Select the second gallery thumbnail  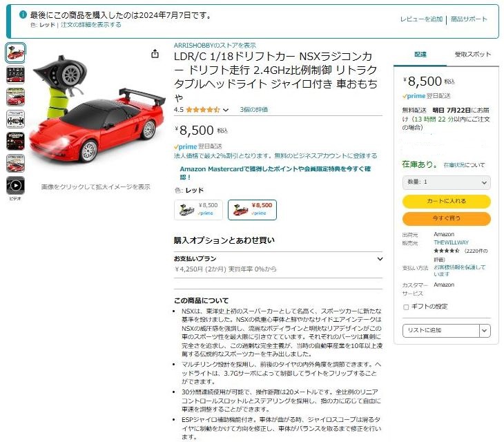coord(15,75)
